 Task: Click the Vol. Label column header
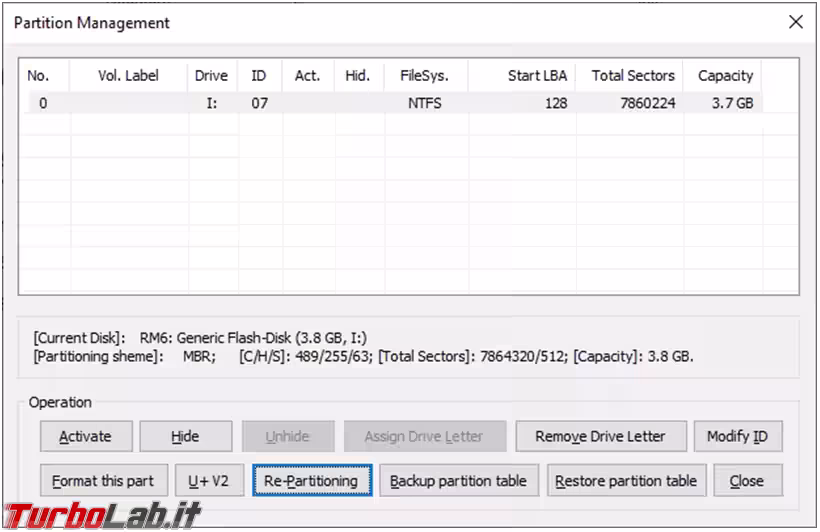coord(128,76)
